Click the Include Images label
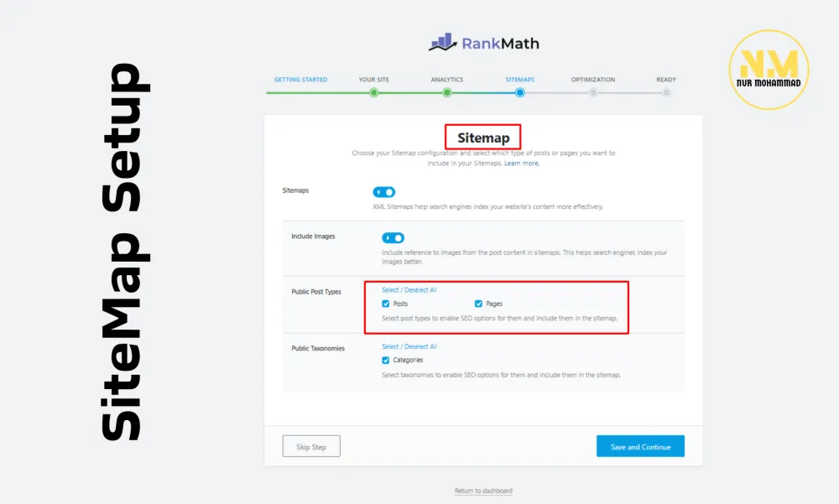 point(313,236)
